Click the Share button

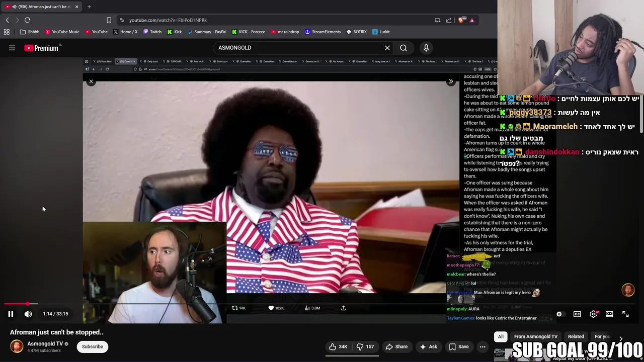(x=396, y=346)
